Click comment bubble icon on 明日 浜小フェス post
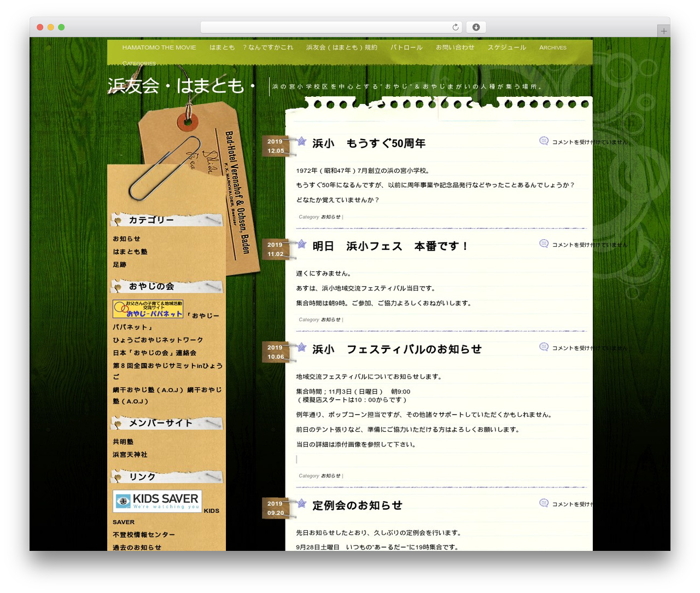The width and height of the screenshot is (700, 593). point(544,244)
